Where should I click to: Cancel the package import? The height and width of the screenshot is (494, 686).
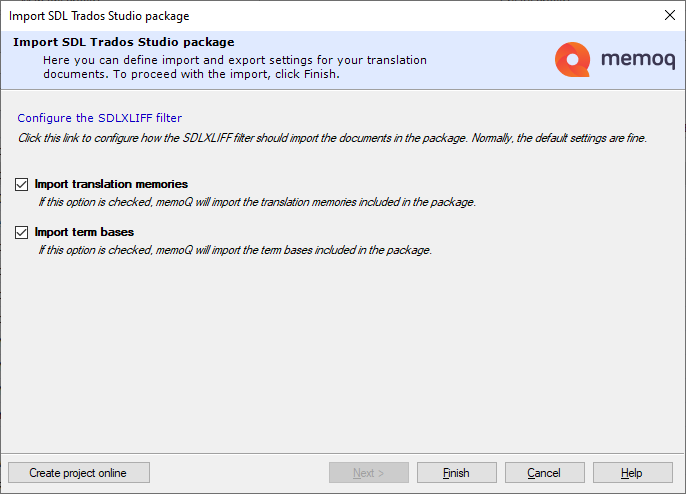[x=544, y=473]
